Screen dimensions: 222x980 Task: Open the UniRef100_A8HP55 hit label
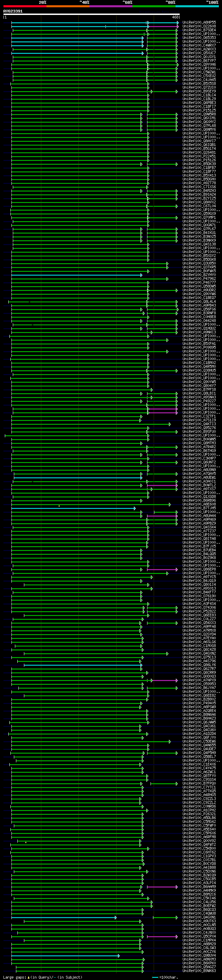tap(199, 23)
